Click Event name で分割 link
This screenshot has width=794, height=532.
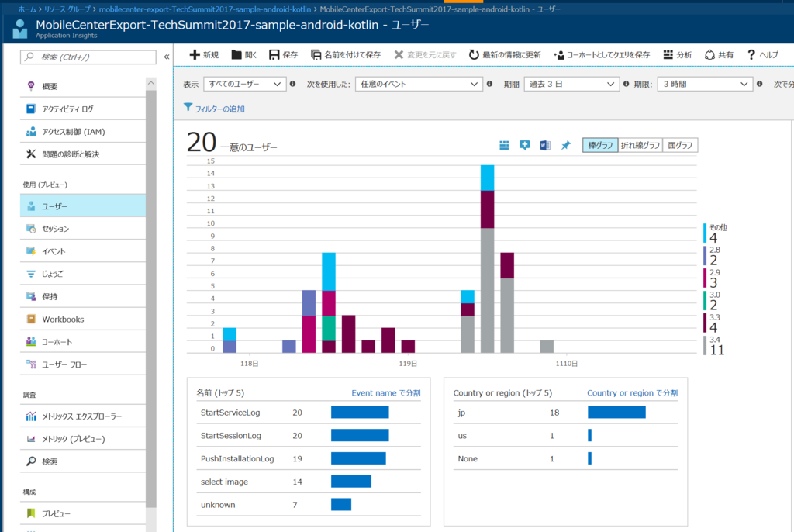pos(386,392)
